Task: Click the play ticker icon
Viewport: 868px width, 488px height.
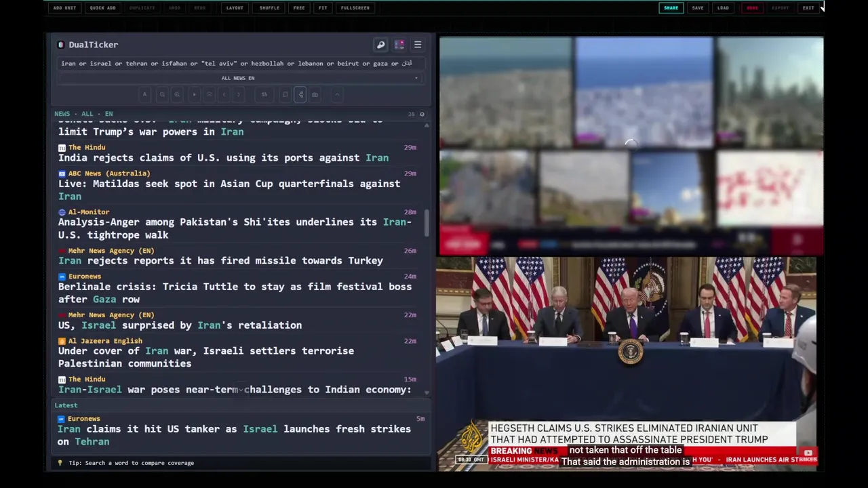Action: click(x=195, y=94)
